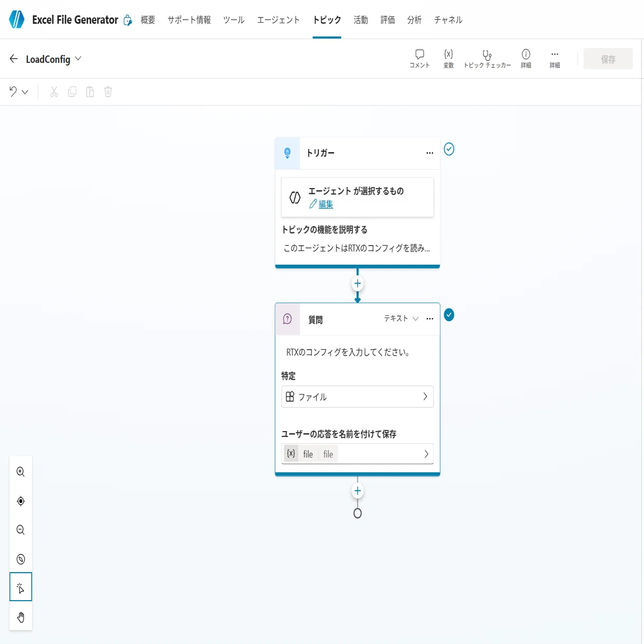The image size is (644, 644).
Task: Click the undo arrow icon
Action: click(13, 91)
